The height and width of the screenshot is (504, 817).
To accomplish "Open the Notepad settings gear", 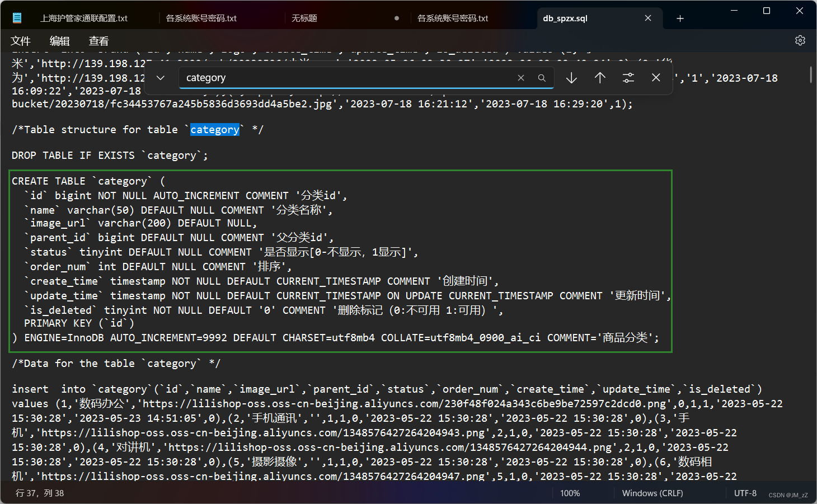I will pos(800,40).
